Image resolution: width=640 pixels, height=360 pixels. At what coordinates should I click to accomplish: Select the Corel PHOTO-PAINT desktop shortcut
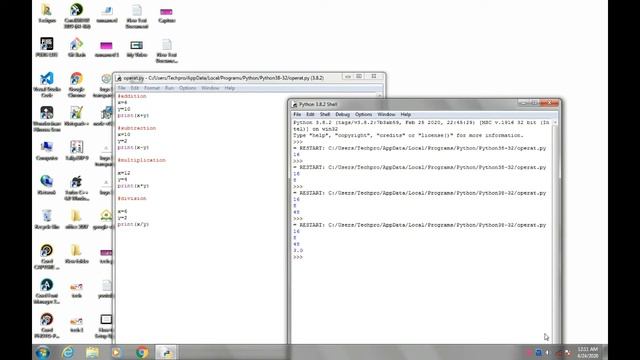pyautogui.click(x=47, y=325)
